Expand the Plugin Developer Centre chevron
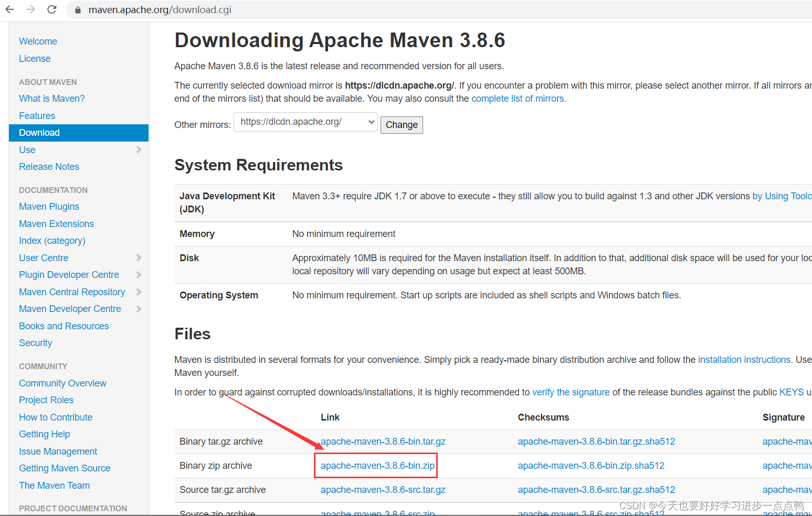 [x=139, y=274]
